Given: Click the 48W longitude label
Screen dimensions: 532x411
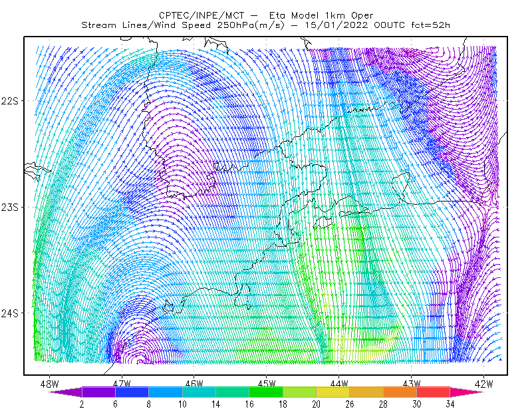Looking at the screenshot, I should tap(49, 383).
